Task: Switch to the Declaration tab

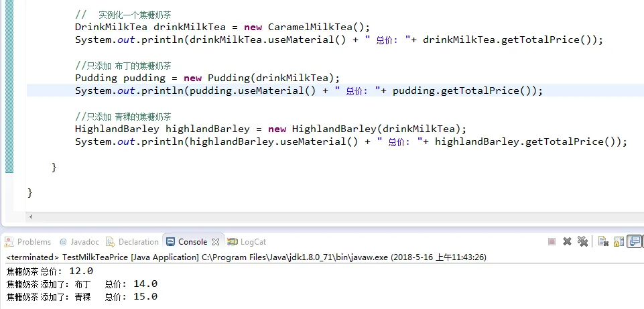Action: (x=139, y=242)
